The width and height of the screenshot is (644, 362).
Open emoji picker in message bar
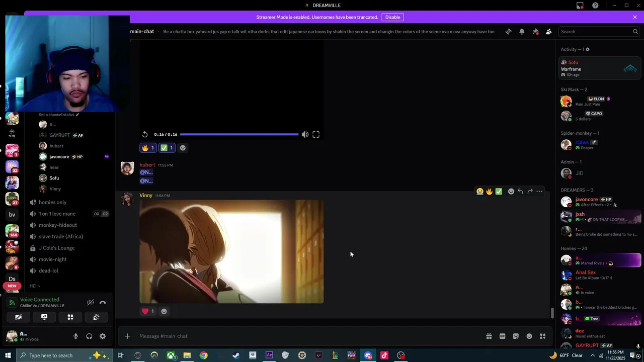(529, 336)
